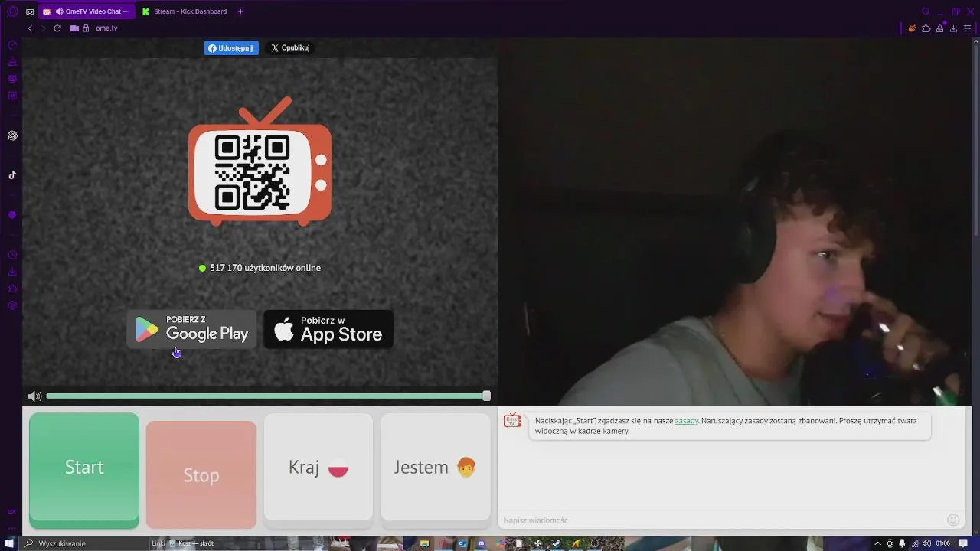980x551 pixels.
Task: Click the QR code TV graphic
Action: (260, 161)
